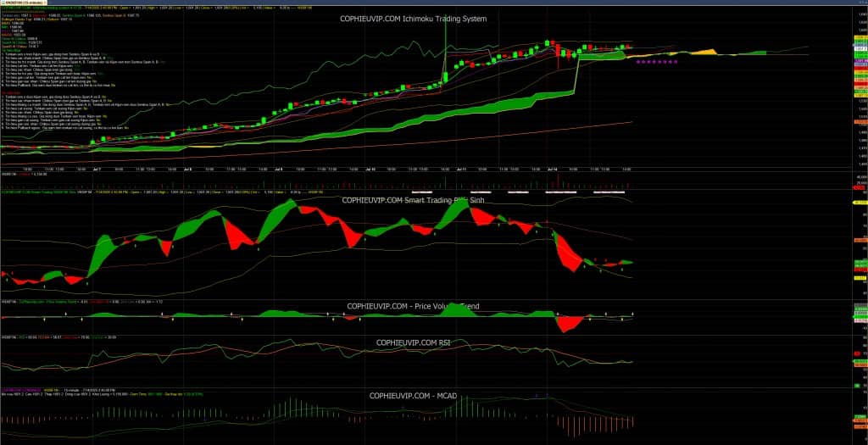
Task: Click the Price Volume Trend pane title
Action: (413, 306)
